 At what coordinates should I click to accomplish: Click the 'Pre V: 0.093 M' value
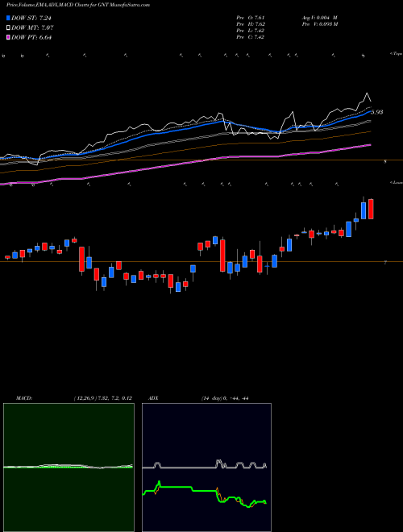[319, 24]
